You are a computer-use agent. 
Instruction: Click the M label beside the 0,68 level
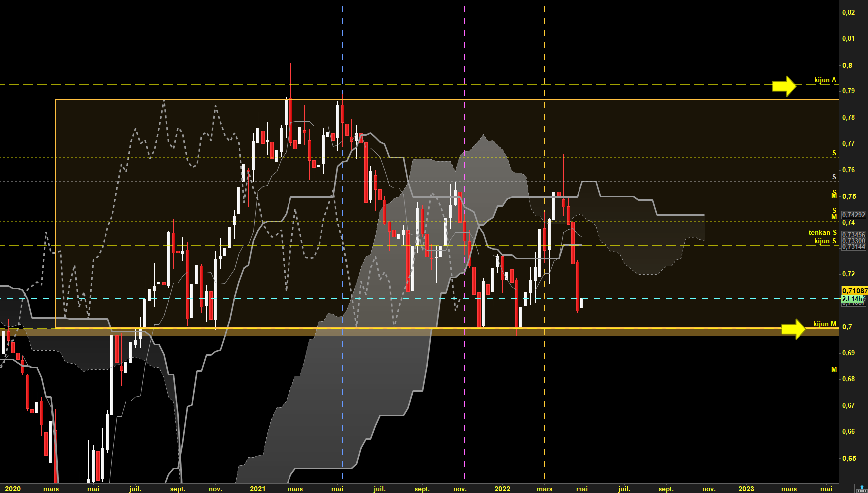(x=834, y=369)
